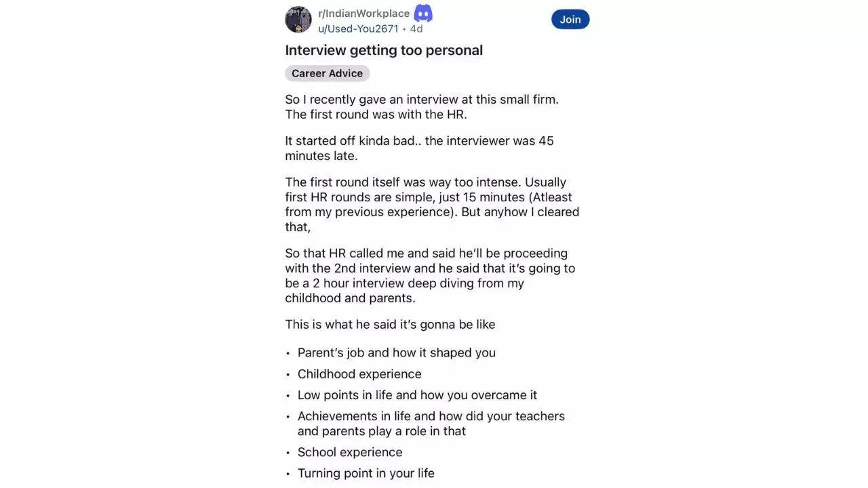Click the 4d timestamp
This screenshot has height=488, width=868.
416,28
